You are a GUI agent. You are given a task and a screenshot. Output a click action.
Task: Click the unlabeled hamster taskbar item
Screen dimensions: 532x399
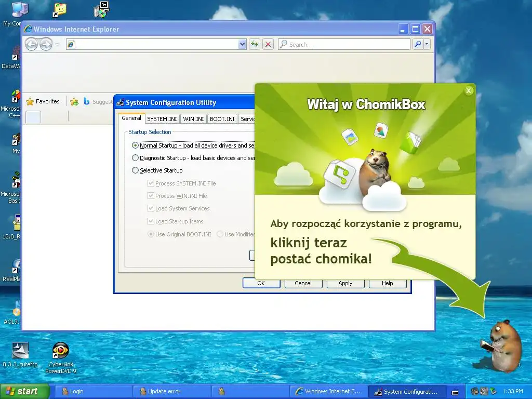pyautogui.click(x=250, y=392)
